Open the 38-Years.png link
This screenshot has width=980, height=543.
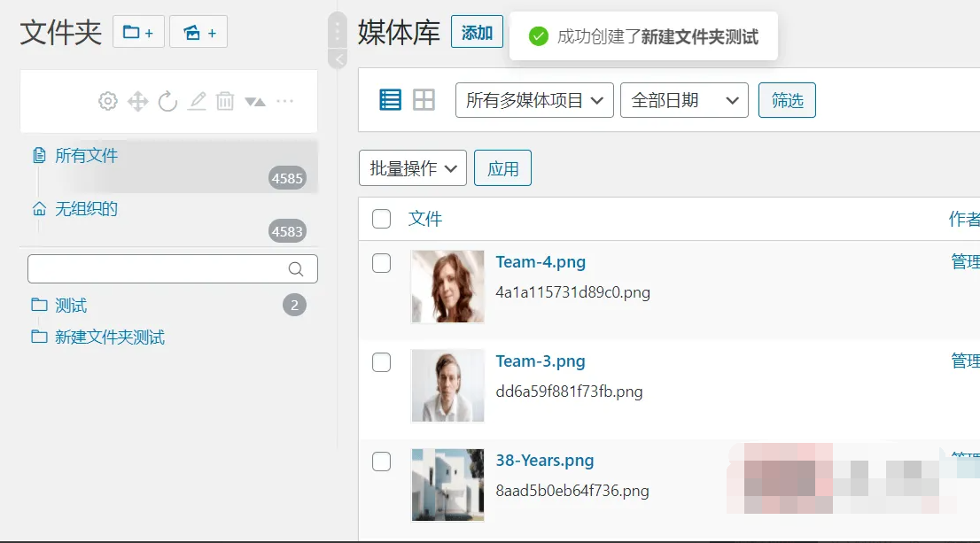[x=545, y=461]
